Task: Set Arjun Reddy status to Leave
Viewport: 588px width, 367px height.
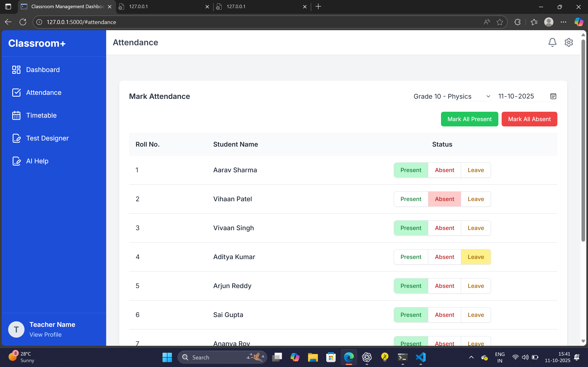Action: click(476, 286)
